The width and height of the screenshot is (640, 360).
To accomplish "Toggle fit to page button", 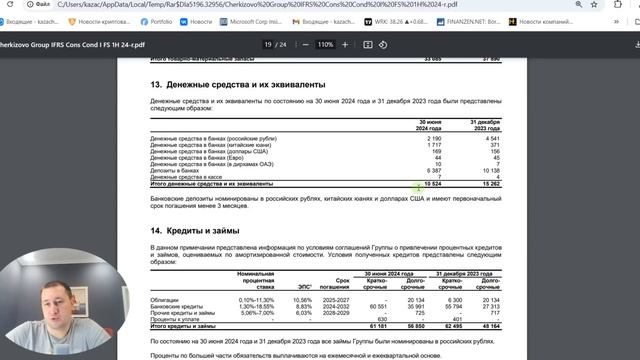I will [368, 44].
